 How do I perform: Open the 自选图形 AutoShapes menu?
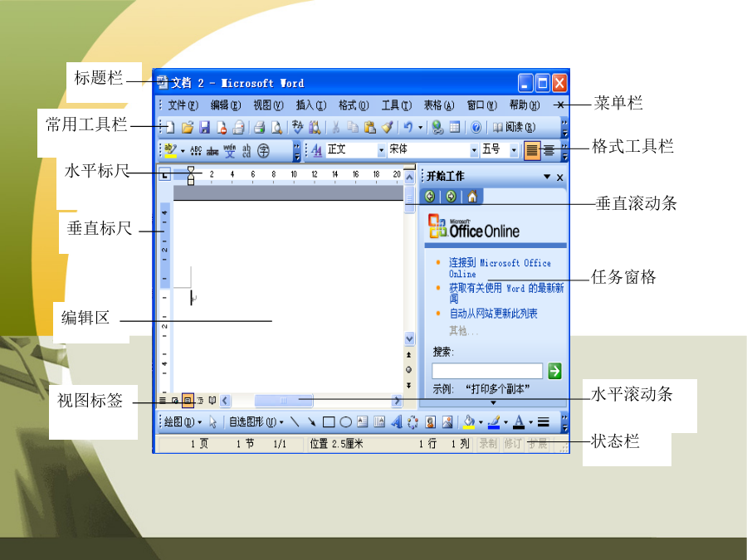pos(256,422)
